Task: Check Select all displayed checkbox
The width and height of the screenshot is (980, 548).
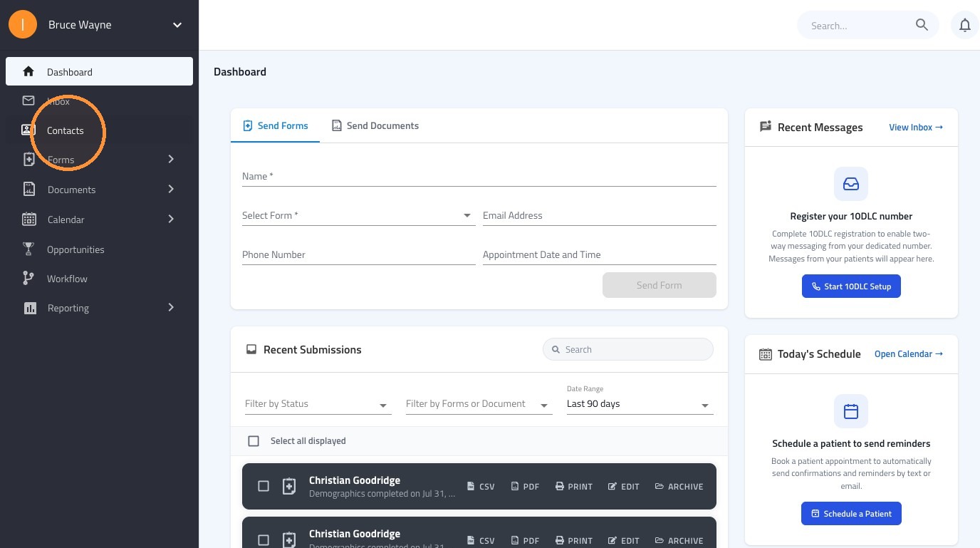Action: coord(254,441)
